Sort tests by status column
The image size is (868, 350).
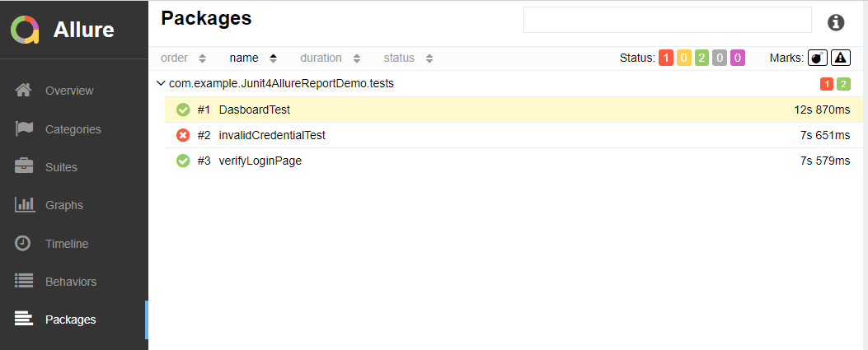[408, 58]
